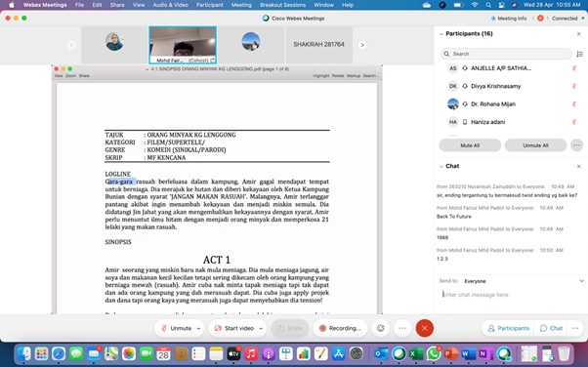The image size is (588, 367).
Task: Open more participant options ellipsis
Action: tap(576, 145)
